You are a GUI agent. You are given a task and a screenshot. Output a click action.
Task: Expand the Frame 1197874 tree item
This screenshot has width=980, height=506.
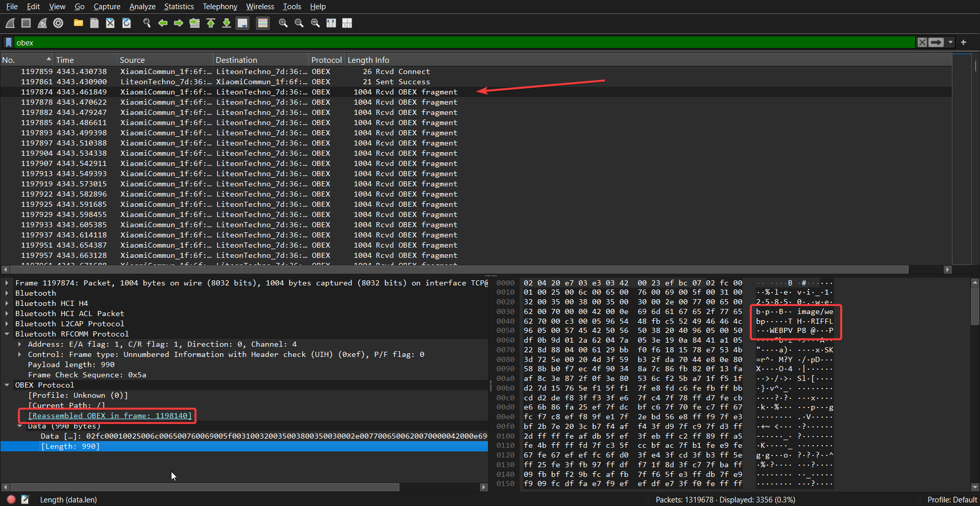(7, 283)
